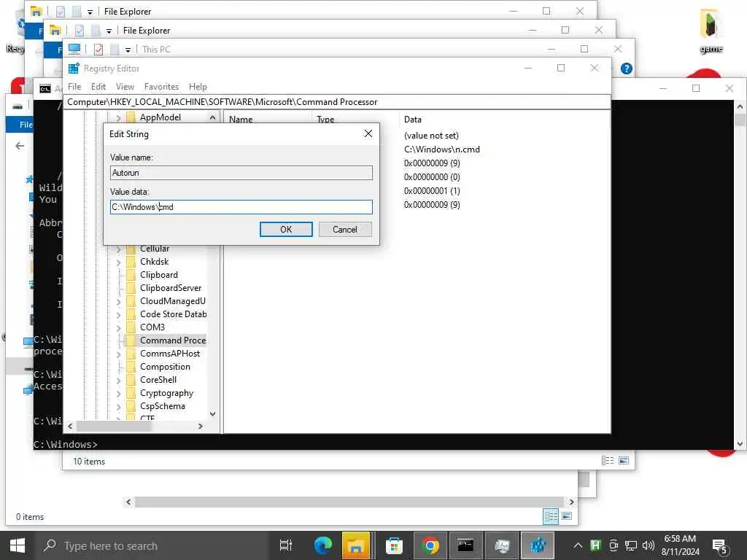Show hidden system tray icons
Image resolution: width=747 pixels, height=560 pixels.
click(578, 545)
